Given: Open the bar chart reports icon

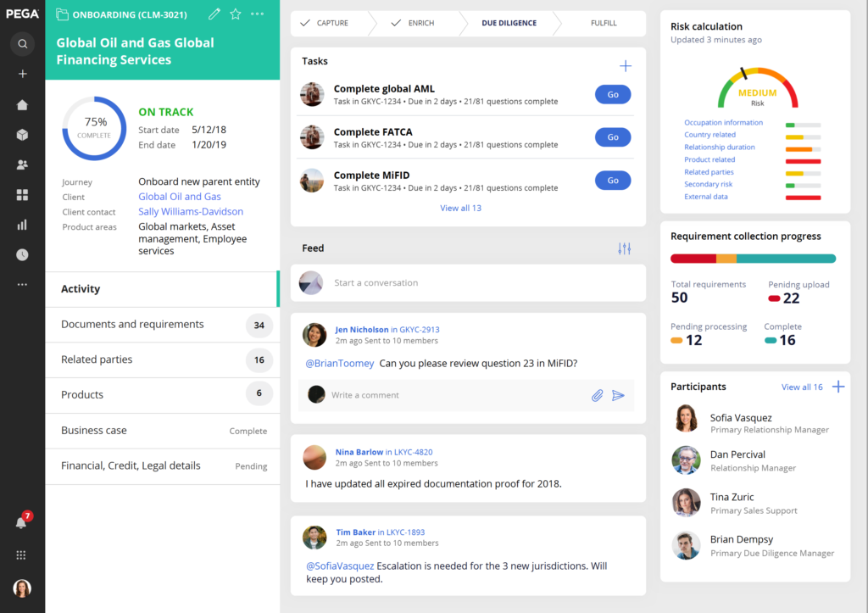Looking at the screenshot, I should [x=22, y=225].
